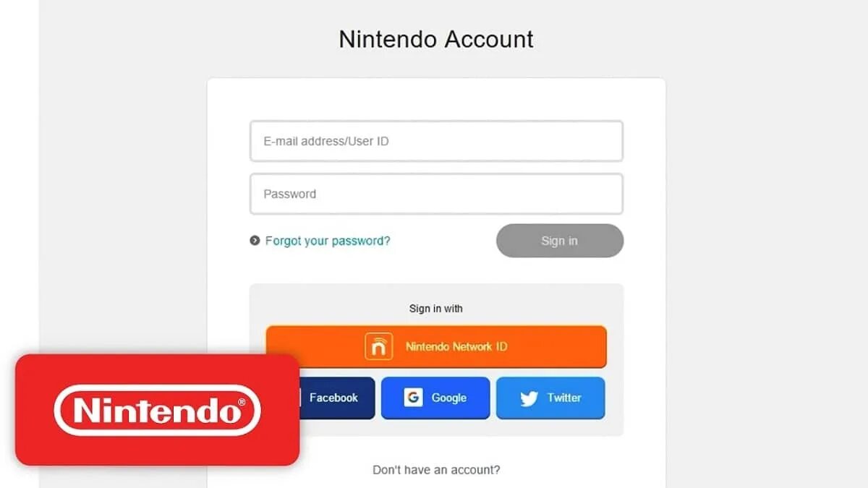Choose the Google sign-in label

pyautogui.click(x=449, y=398)
